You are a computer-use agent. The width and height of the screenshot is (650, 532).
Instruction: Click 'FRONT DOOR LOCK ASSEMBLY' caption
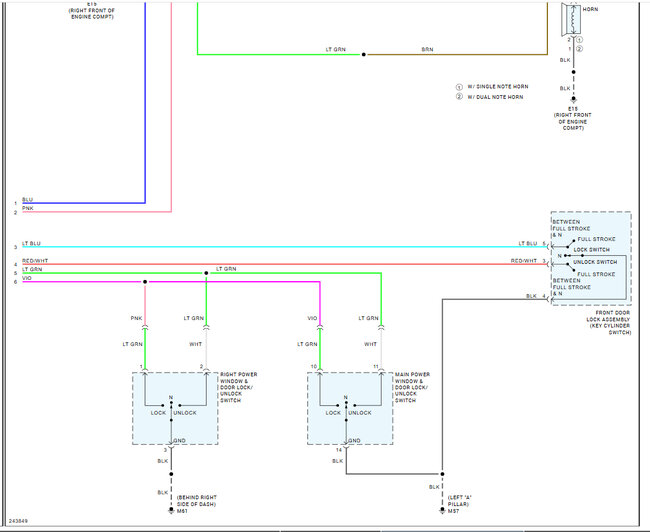[x=608, y=323]
